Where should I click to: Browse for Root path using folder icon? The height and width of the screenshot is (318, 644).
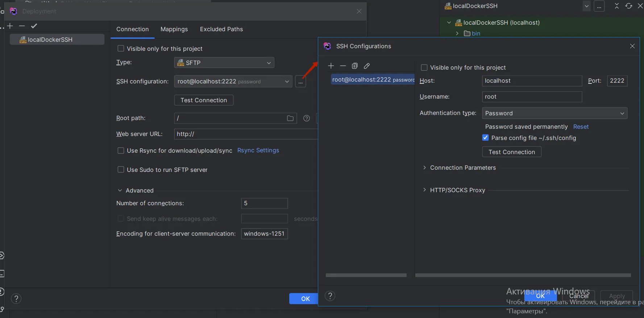tap(290, 118)
